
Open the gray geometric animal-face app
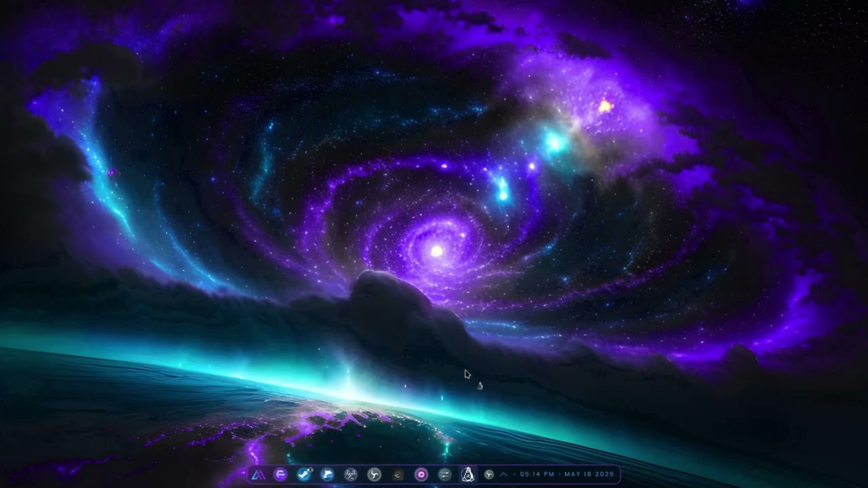click(351, 474)
